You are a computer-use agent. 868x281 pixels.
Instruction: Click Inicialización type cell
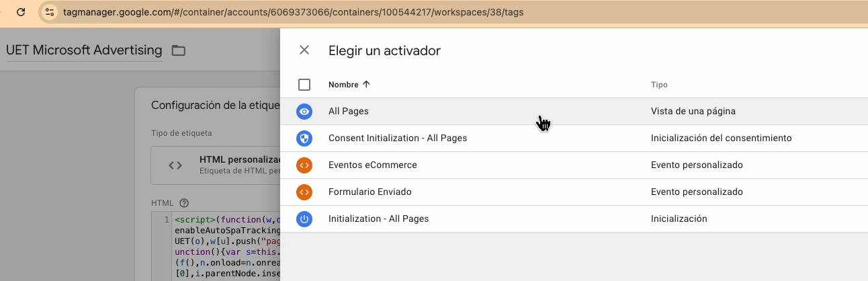679,219
